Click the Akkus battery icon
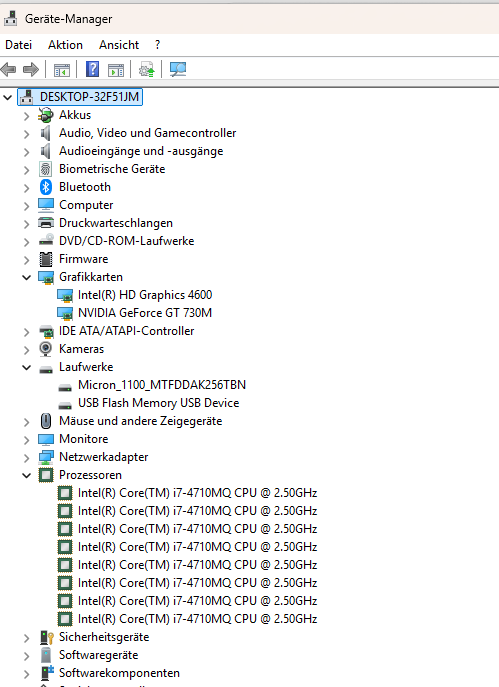Screen dimensions: 499x687 (x=46, y=115)
